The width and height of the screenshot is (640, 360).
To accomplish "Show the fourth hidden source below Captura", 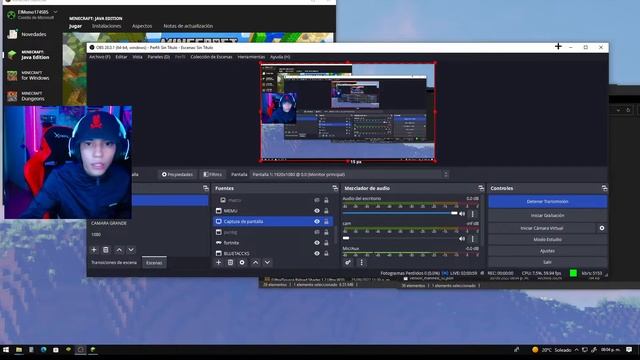I will (317, 232).
